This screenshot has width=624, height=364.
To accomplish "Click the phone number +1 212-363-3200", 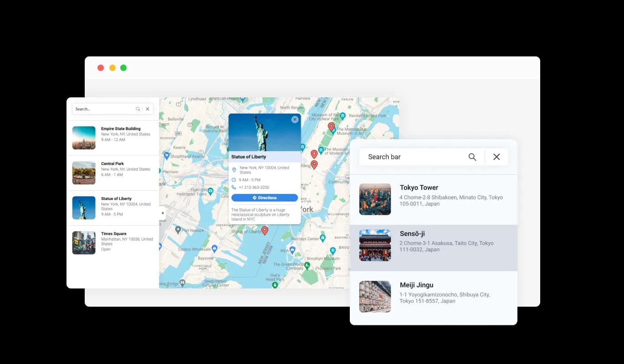I will point(254,187).
